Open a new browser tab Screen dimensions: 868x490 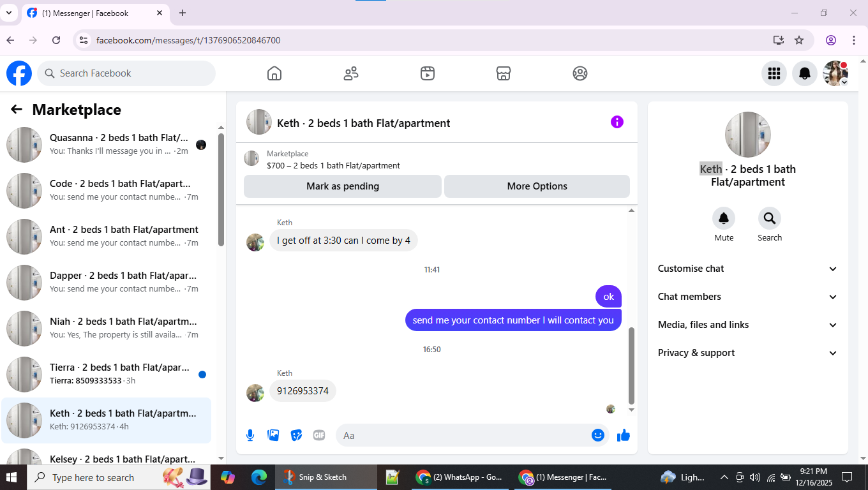183,13
